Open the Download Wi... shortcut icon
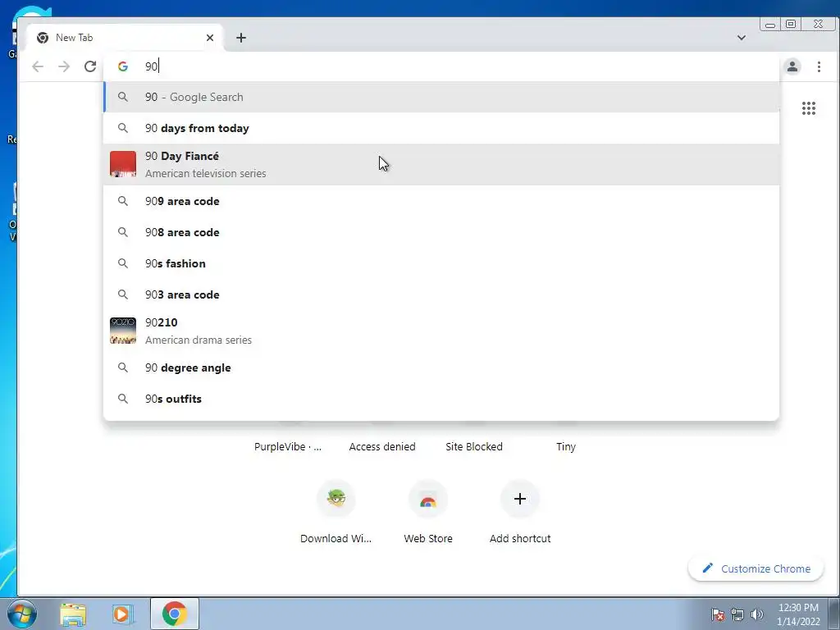This screenshot has height=630, width=840. point(336,499)
